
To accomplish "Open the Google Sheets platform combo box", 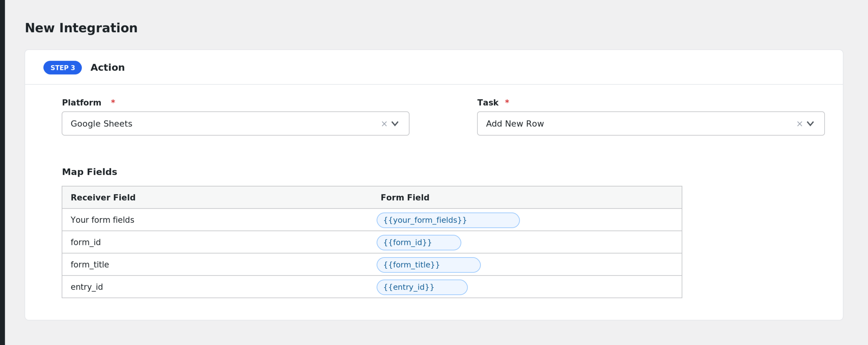I will 235,123.
